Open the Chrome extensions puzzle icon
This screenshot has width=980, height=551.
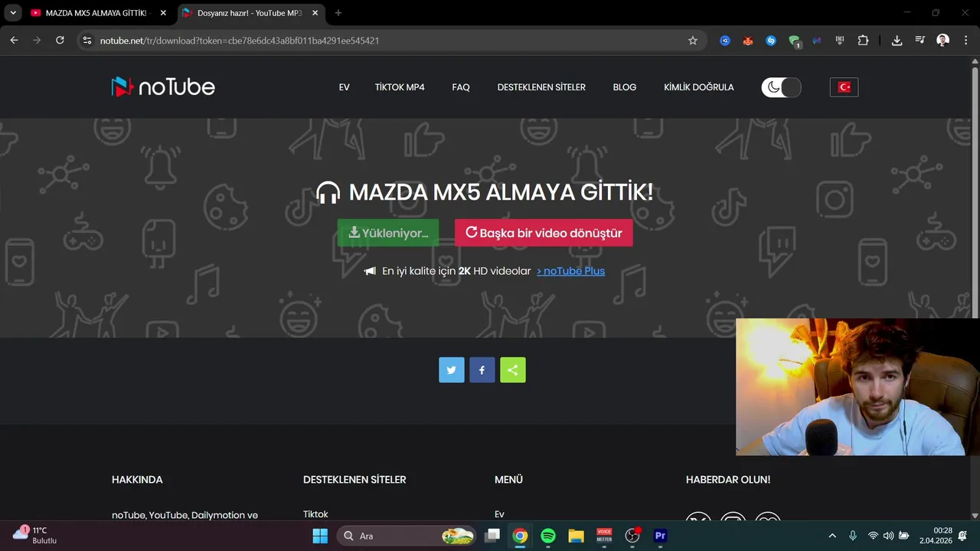(864, 41)
